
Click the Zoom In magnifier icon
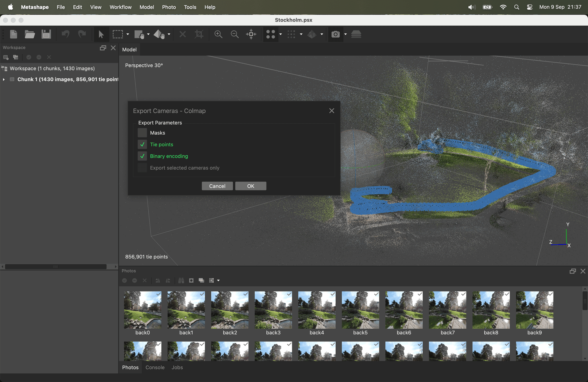coord(218,34)
